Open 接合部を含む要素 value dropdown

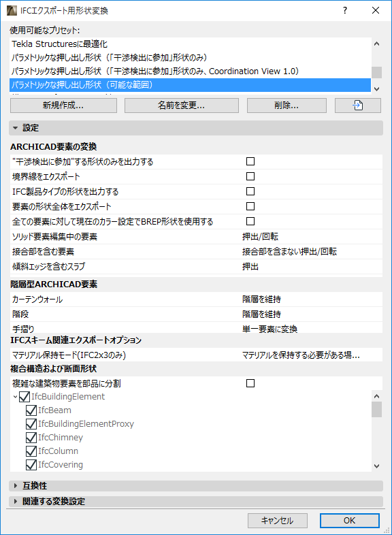[289, 251]
